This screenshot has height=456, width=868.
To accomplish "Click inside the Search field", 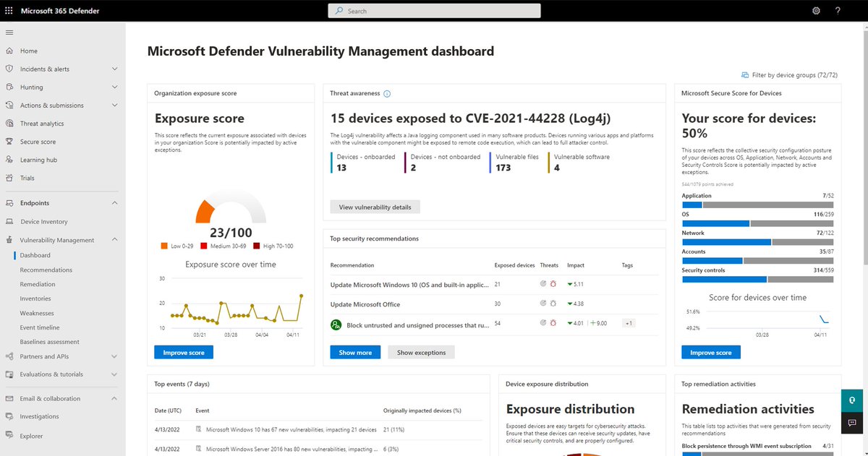I will pyautogui.click(x=434, y=10).
